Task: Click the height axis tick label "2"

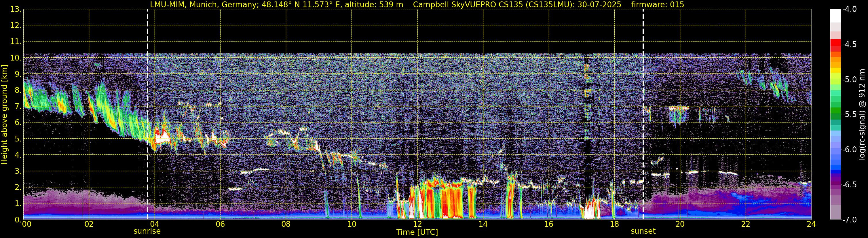Action: [18, 188]
